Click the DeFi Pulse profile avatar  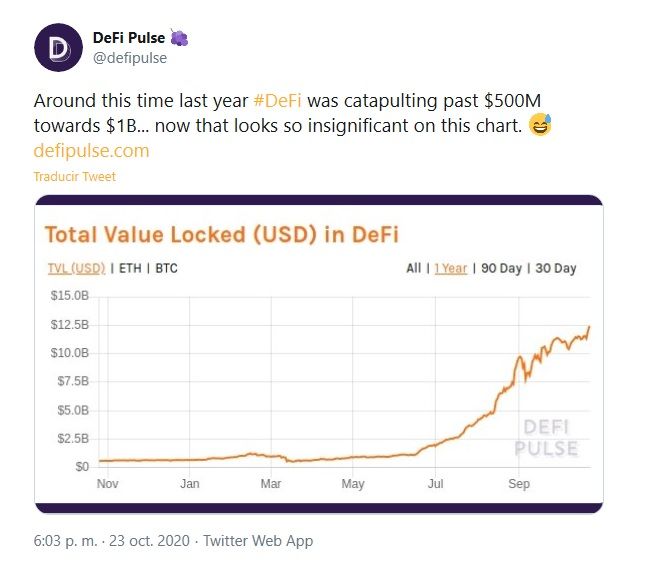click(58, 47)
